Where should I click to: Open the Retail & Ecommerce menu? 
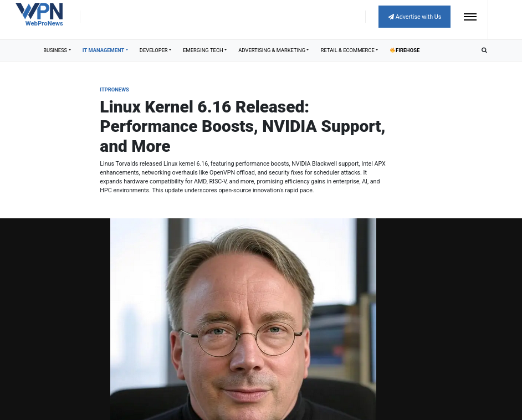click(x=349, y=50)
